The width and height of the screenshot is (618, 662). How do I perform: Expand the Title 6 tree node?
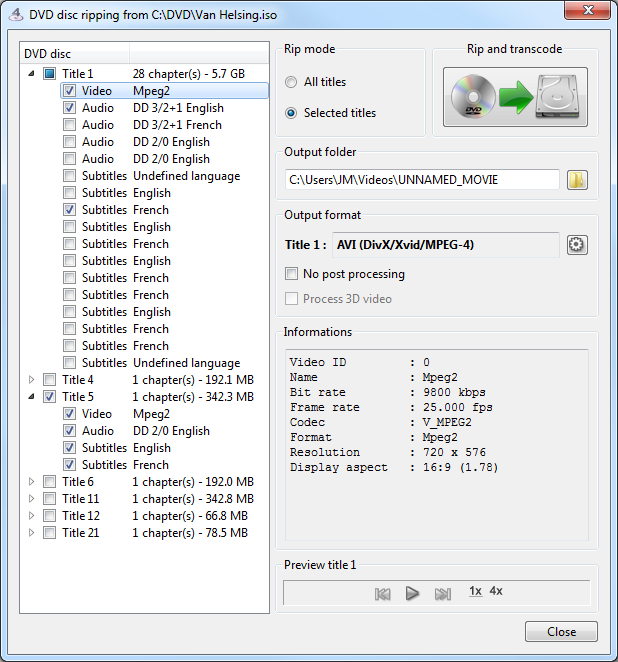click(x=31, y=482)
